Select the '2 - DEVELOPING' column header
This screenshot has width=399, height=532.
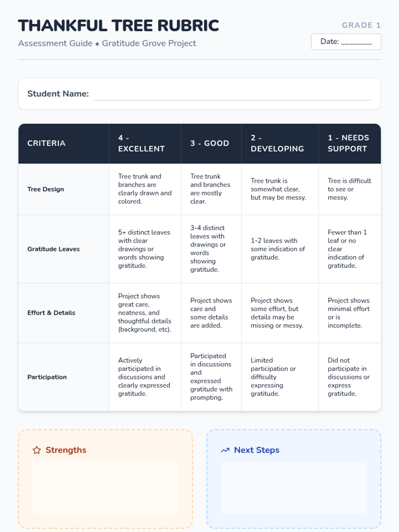pos(277,143)
